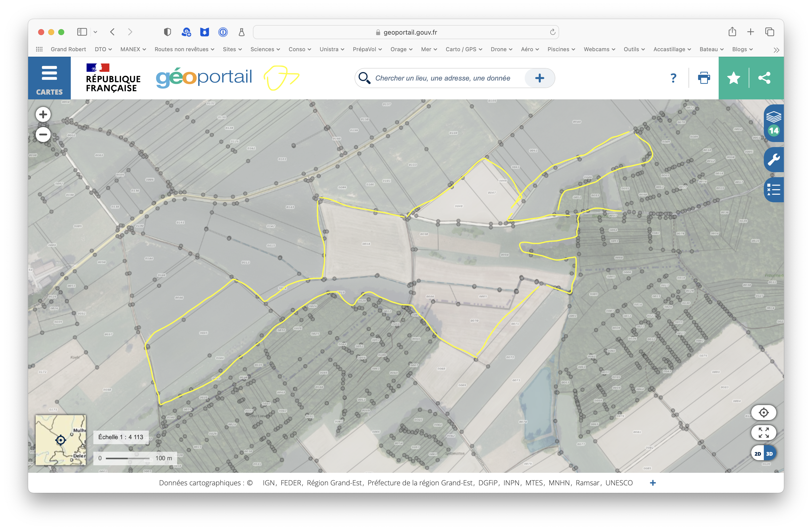Click the advanced search plus button
This screenshot has width=812, height=530.
click(539, 78)
